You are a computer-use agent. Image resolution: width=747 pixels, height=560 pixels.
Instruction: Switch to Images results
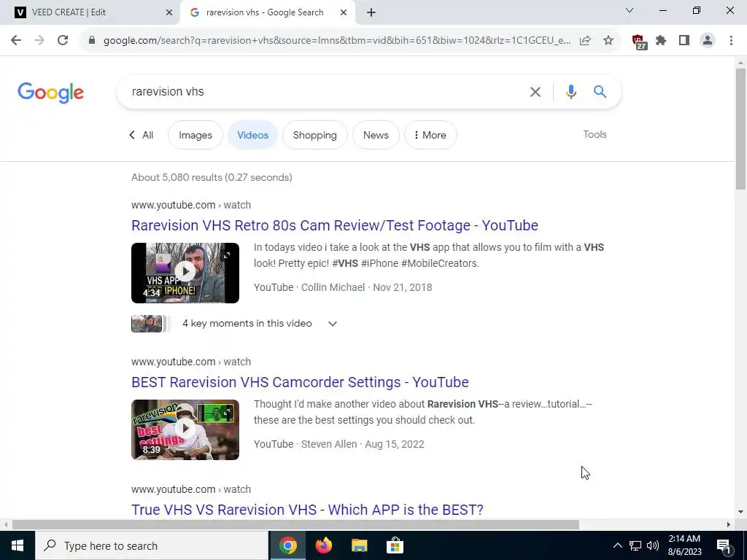pos(196,135)
